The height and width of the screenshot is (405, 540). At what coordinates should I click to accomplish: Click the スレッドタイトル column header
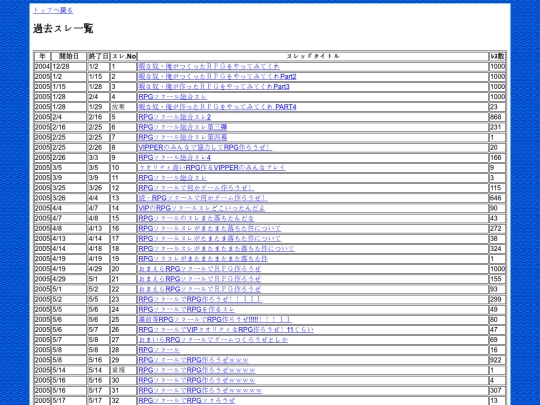[x=313, y=56]
